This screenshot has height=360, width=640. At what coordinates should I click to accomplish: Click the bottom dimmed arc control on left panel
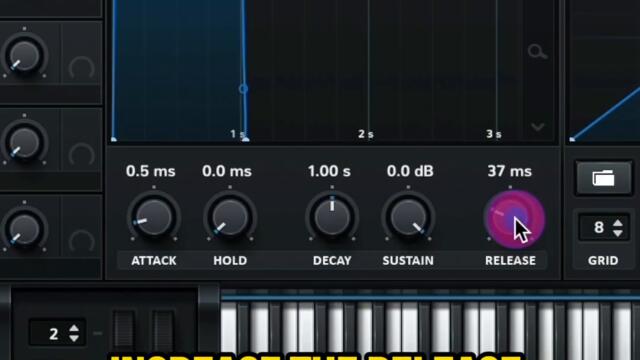tap(81, 241)
